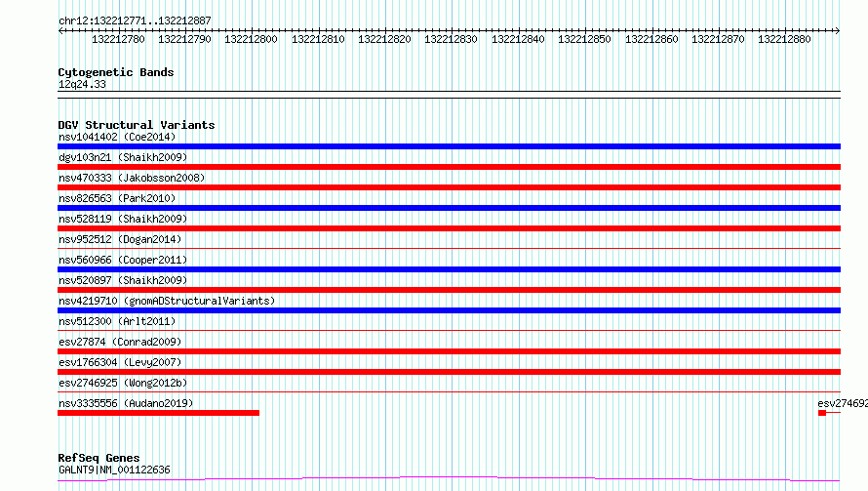
Task: Click ruler position 132212780
Action: tap(118, 39)
